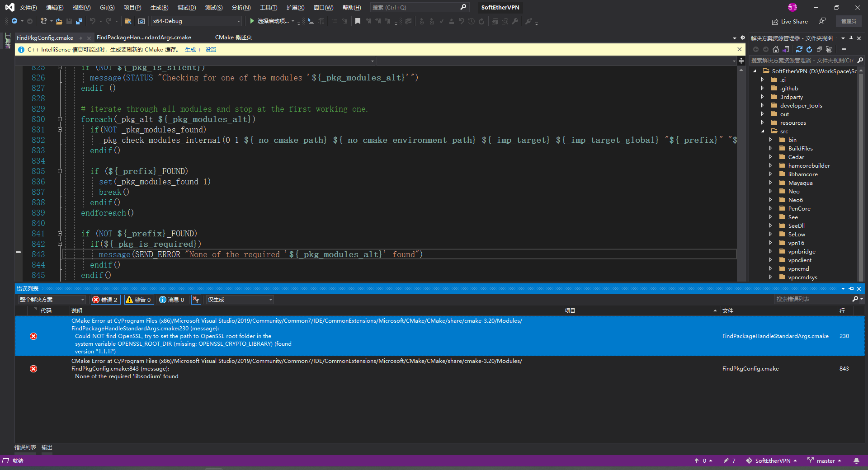Toggle a bookmark using the bookmark icon
The width and height of the screenshot is (868, 470).
(x=358, y=21)
